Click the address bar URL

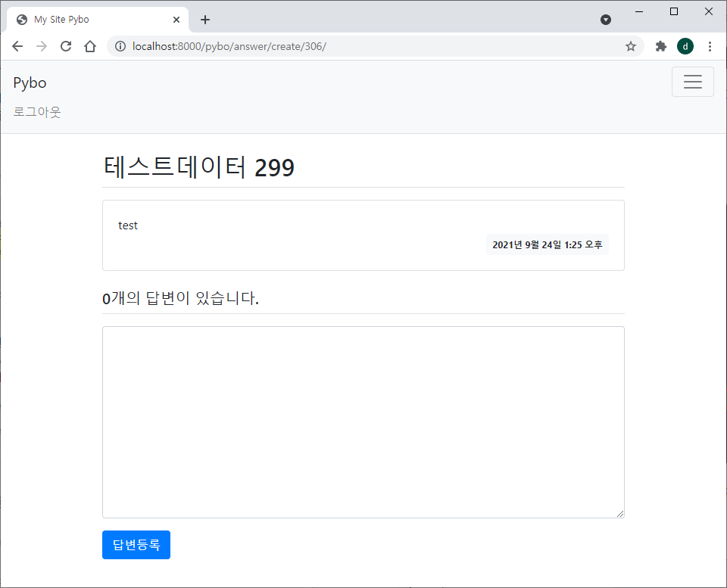pyautogui.click(x=229, y=46)
